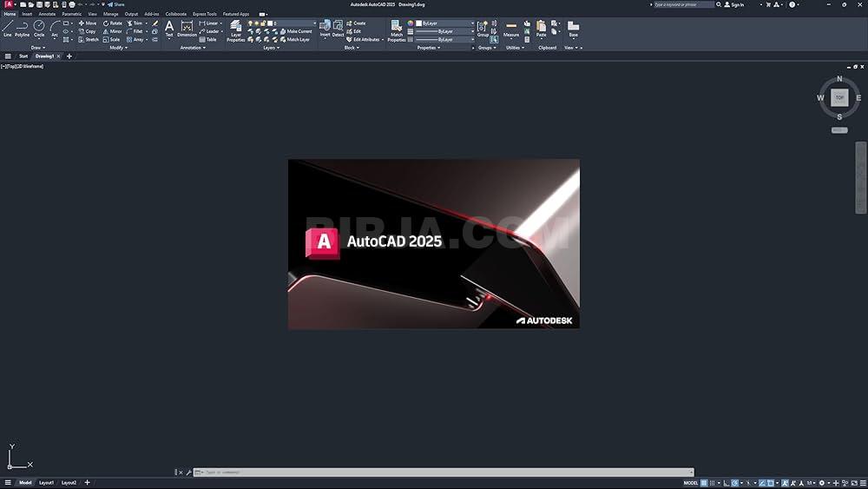The width and height of the screenshot is (868, 489).
Task: Click the Text annotation tool
Action: click(x=169, y=28)
